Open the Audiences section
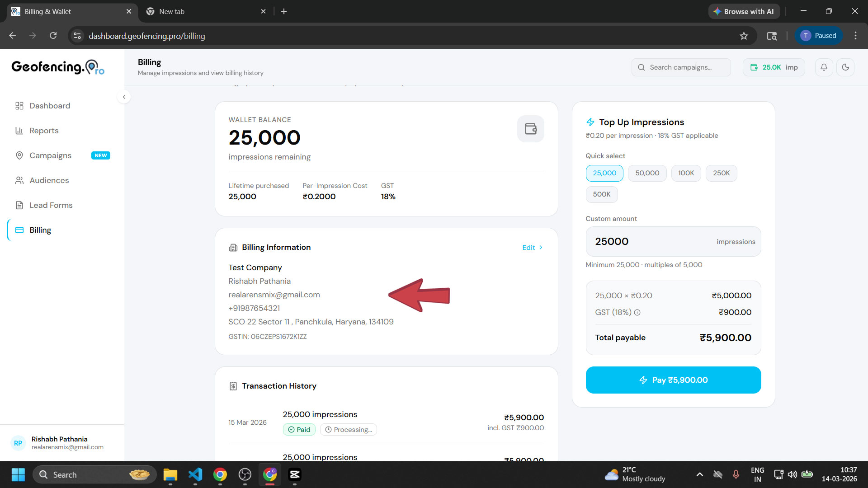This screenshot has height=488, width=868. pyautogui.click(x=48, y=180)
